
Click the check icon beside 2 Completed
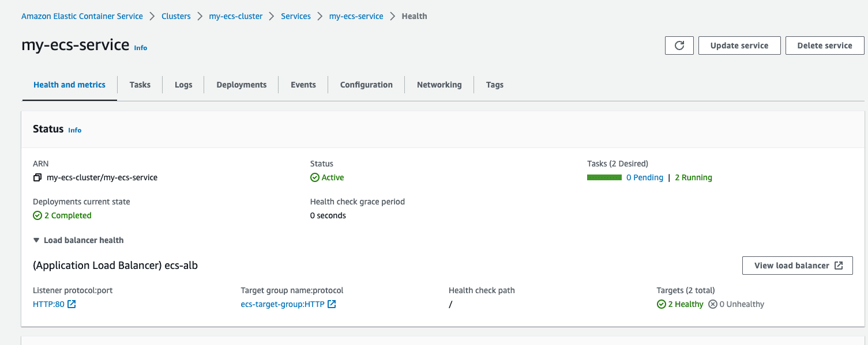(x=38, y=215)
